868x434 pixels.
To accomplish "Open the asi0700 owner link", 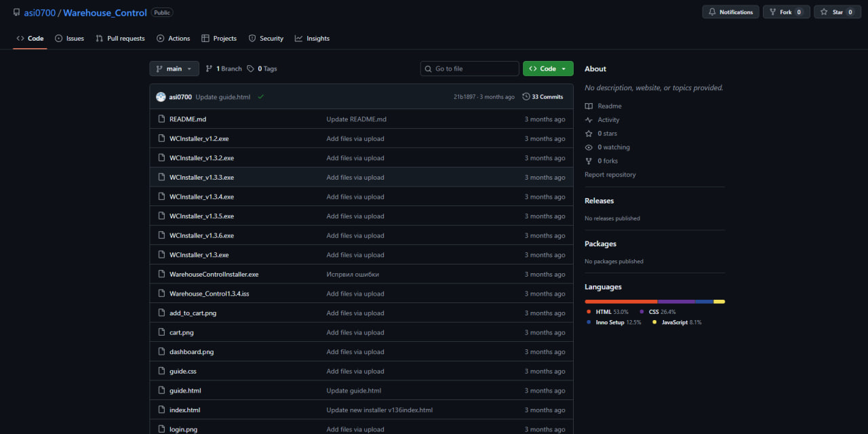I will (x=40, y=13).
